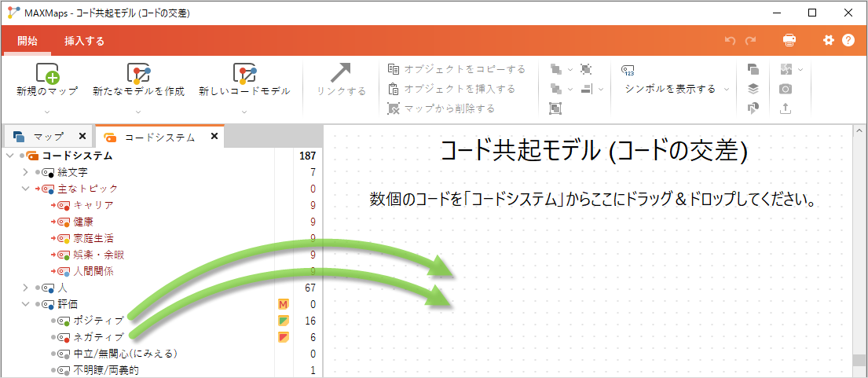
Task: Switch to the 挿入する ribbon tab
Action: coord(84,40)
